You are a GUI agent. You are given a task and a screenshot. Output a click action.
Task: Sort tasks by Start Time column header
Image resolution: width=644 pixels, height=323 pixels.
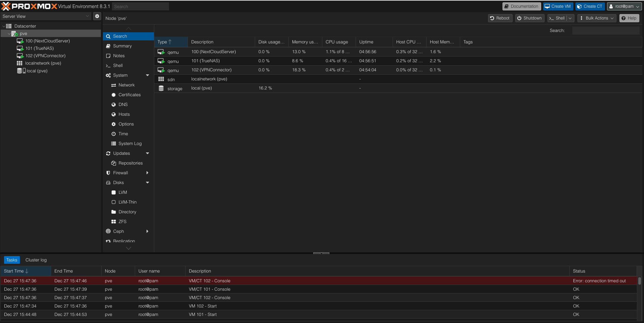coord(26,271)
